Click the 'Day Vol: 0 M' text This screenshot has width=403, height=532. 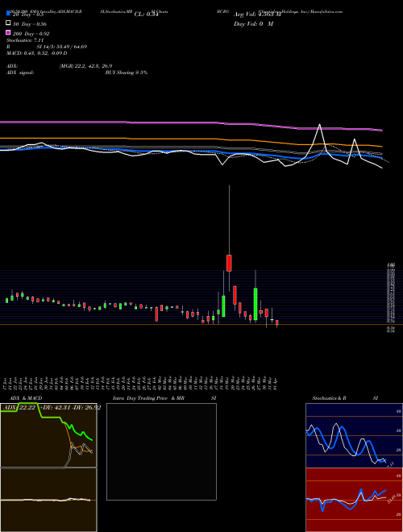tap(253, 23)
